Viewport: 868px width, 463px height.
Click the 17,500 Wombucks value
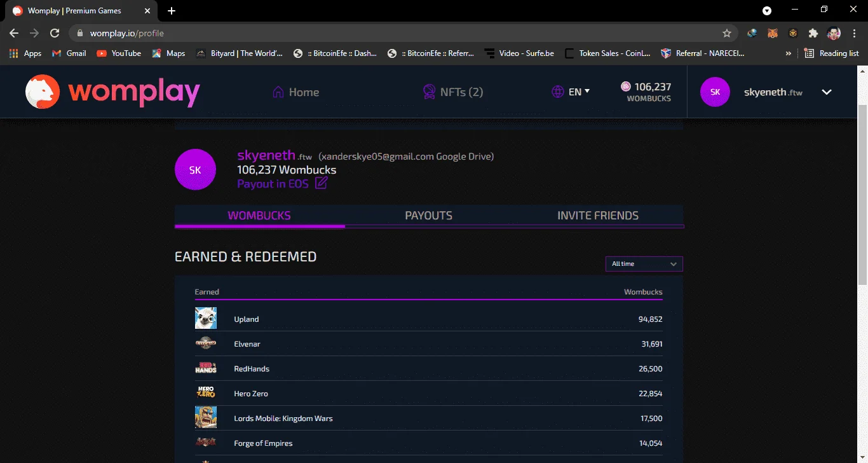(x=651, y=418)
